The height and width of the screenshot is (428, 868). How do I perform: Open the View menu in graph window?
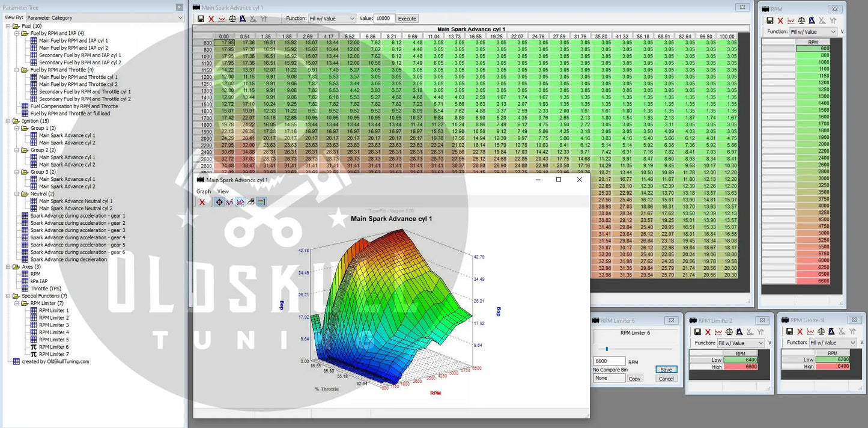point(223,191)
